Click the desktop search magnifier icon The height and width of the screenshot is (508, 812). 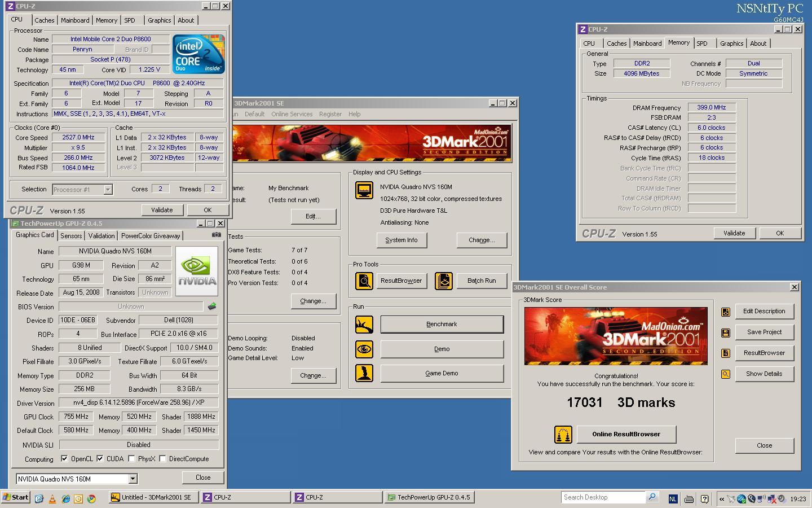click(x=652, y=497)
